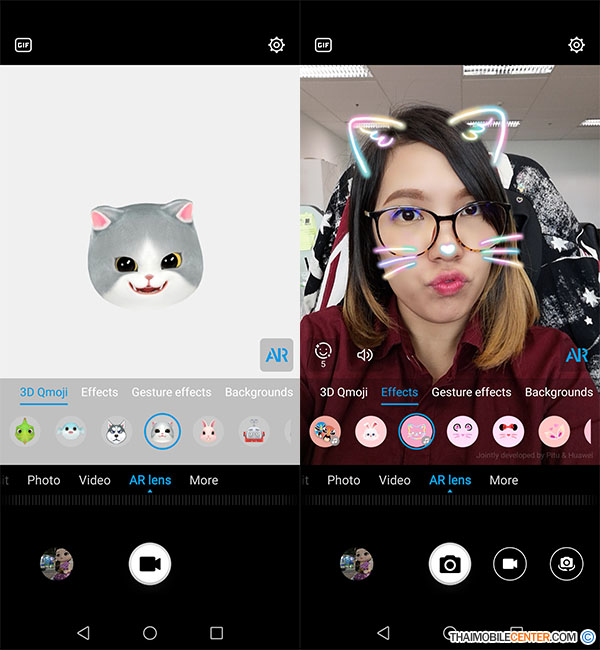
Task: Switch to Effects tab on left screen
Action: (99, 392)
